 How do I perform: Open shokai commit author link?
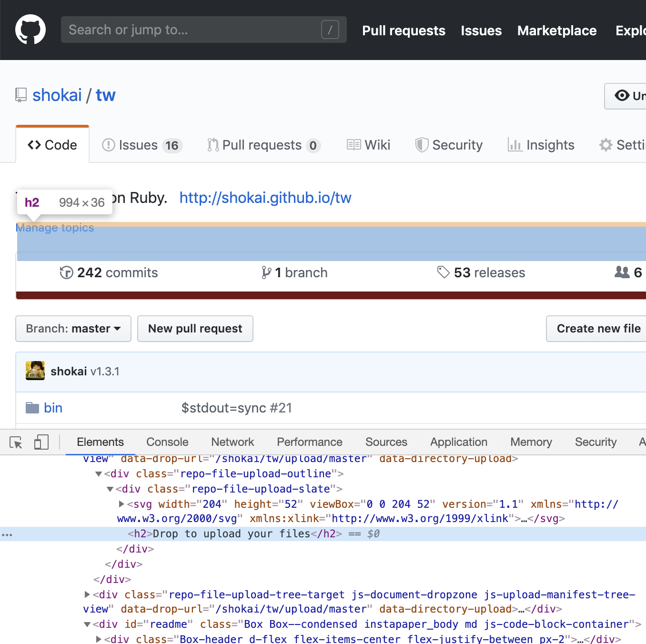(69, 372)
